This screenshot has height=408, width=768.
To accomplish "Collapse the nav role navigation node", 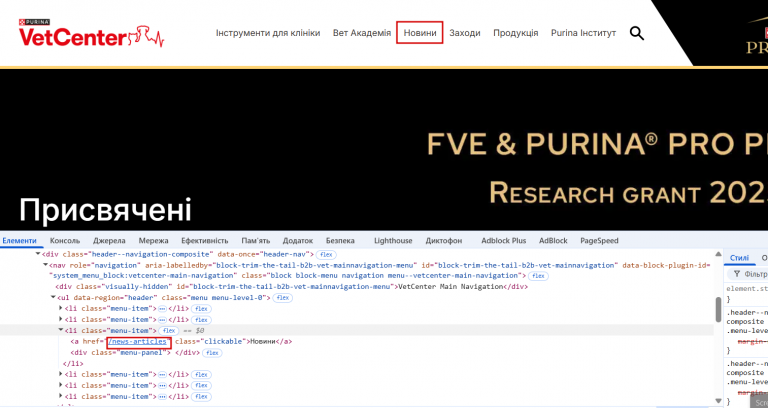I will 46,265.
